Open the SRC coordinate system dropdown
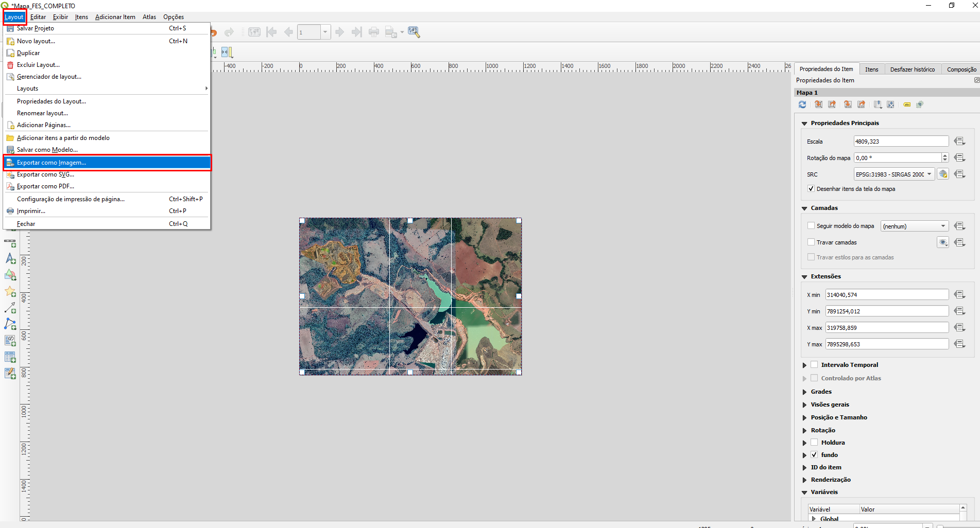 pos(894,174)
